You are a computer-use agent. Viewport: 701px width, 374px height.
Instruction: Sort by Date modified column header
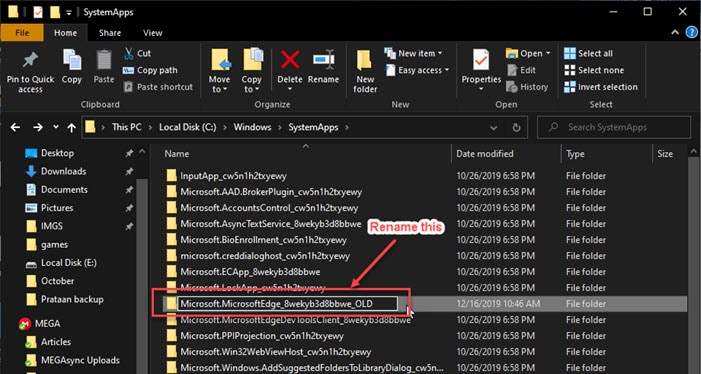click(x=485, y=154)
